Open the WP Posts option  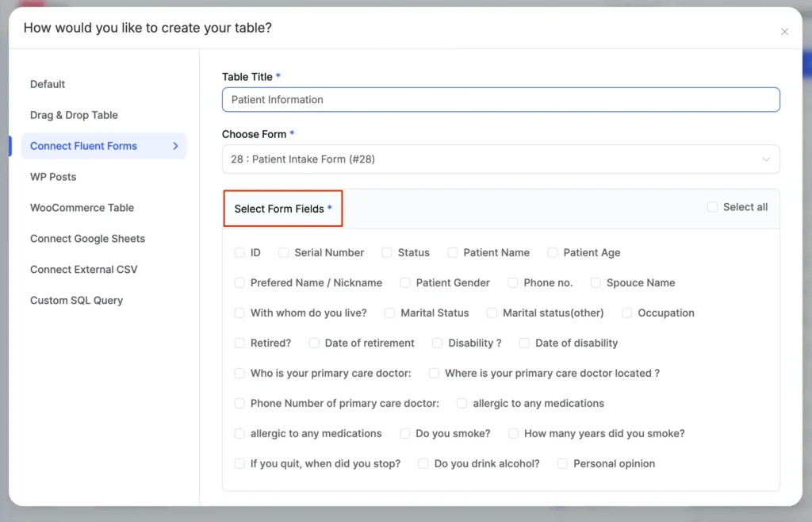click(x=53, y=177)
